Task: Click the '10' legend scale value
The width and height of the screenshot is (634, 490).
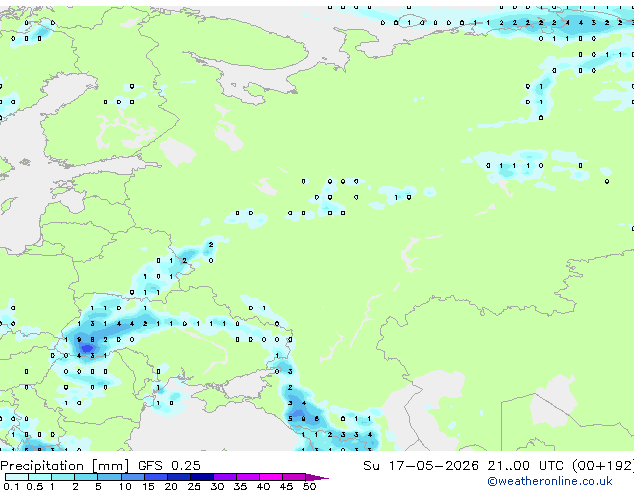Action: [125, 486]
